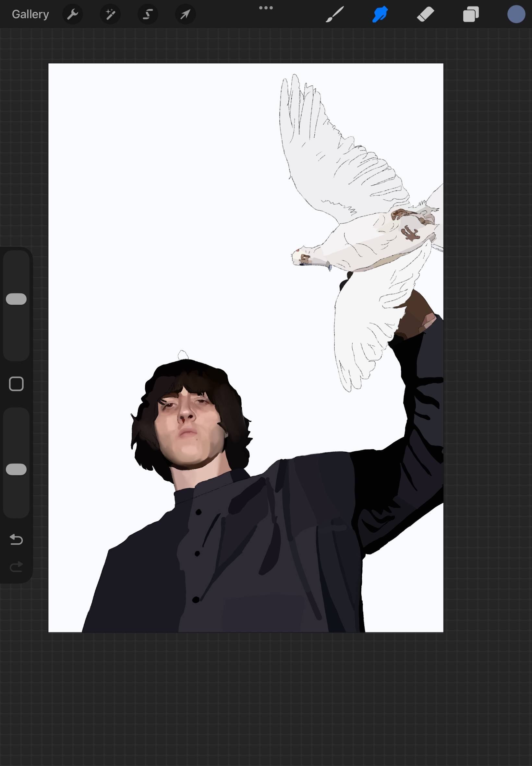Open the three-dot options menu
The width and height of the screenshot is (532, 766).
click(266, 8)
